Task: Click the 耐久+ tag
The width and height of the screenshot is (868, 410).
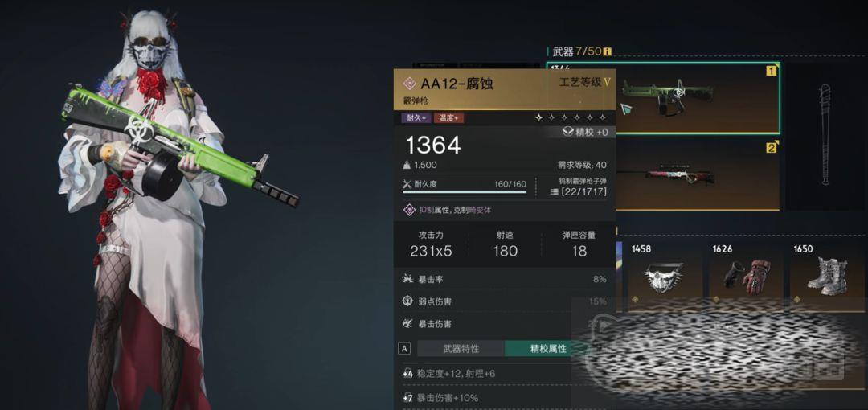Action: (416, 117)
